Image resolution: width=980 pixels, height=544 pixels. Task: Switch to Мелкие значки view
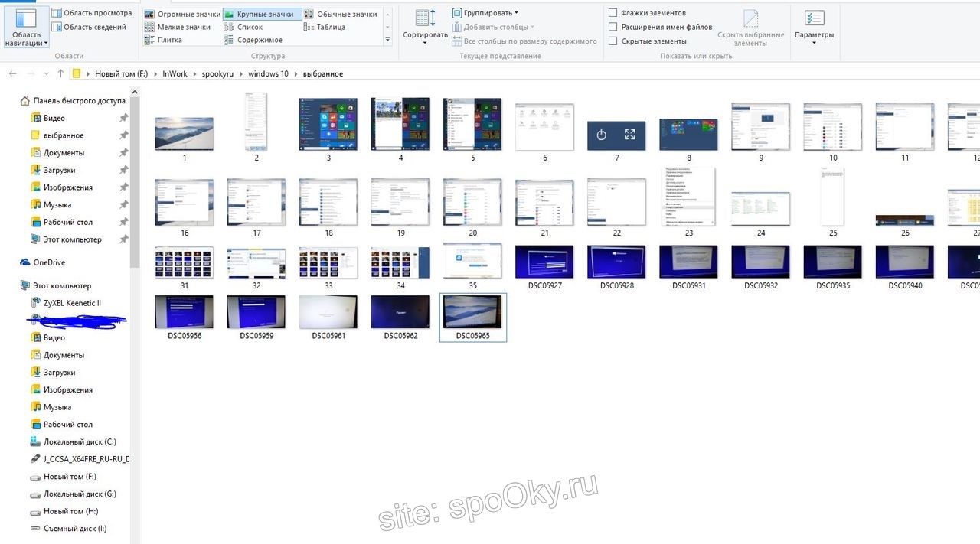pos(178,27)
